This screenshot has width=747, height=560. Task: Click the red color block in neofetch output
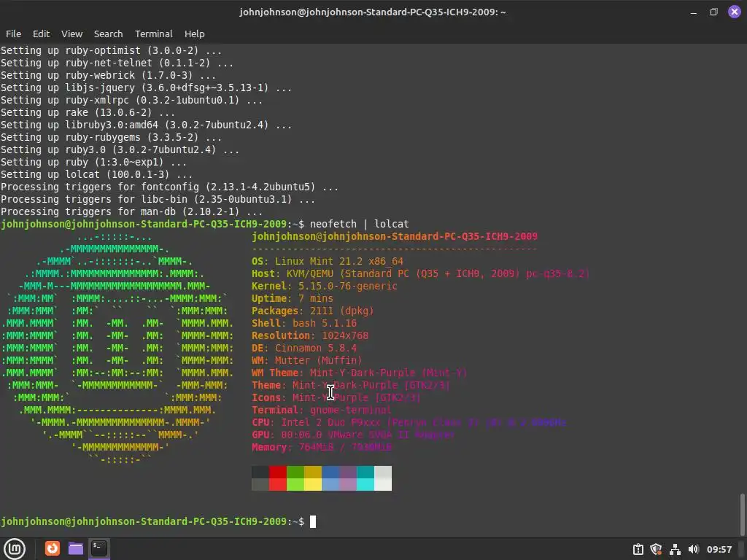click(278, 472)
